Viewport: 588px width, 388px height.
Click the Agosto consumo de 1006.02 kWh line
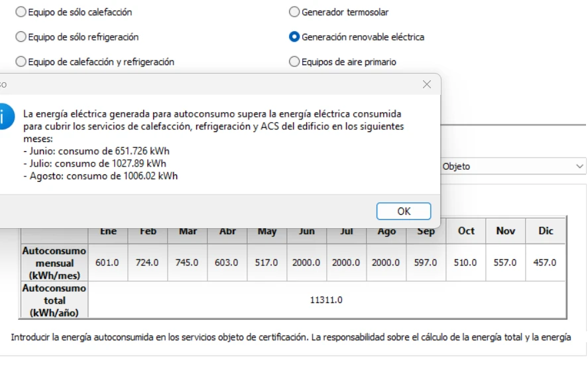(x=101, y=176)
